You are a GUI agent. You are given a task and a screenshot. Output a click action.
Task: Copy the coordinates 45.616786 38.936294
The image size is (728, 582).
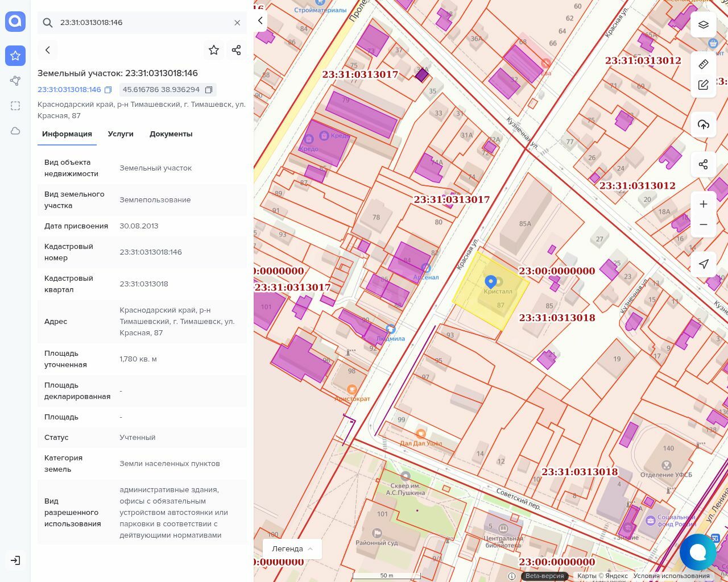tap(209, 90)
